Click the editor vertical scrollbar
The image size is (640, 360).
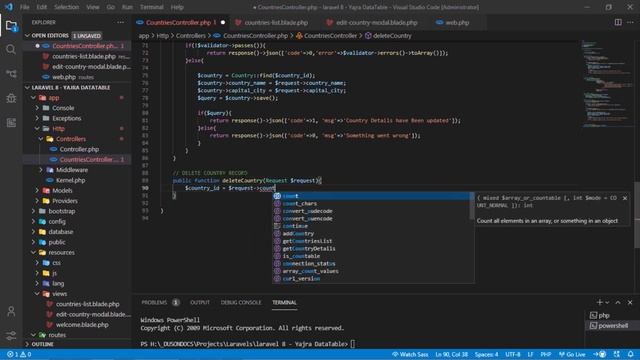click(x=637, y=214)
